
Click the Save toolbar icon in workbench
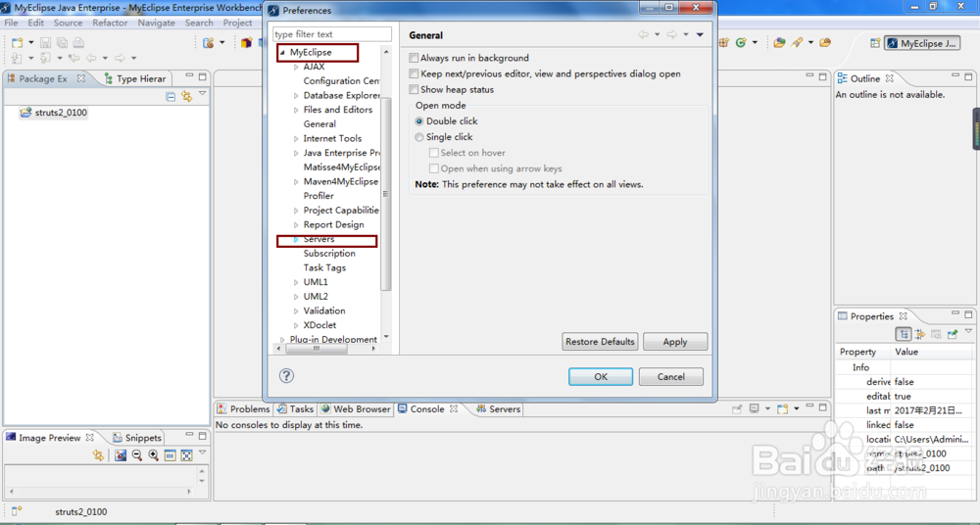pyautogui.click(x=46, y=42)
